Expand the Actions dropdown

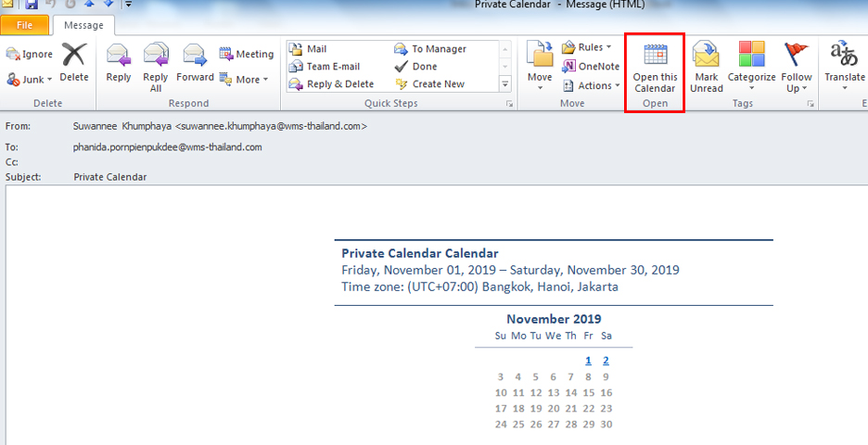click(x=591, y=86)
